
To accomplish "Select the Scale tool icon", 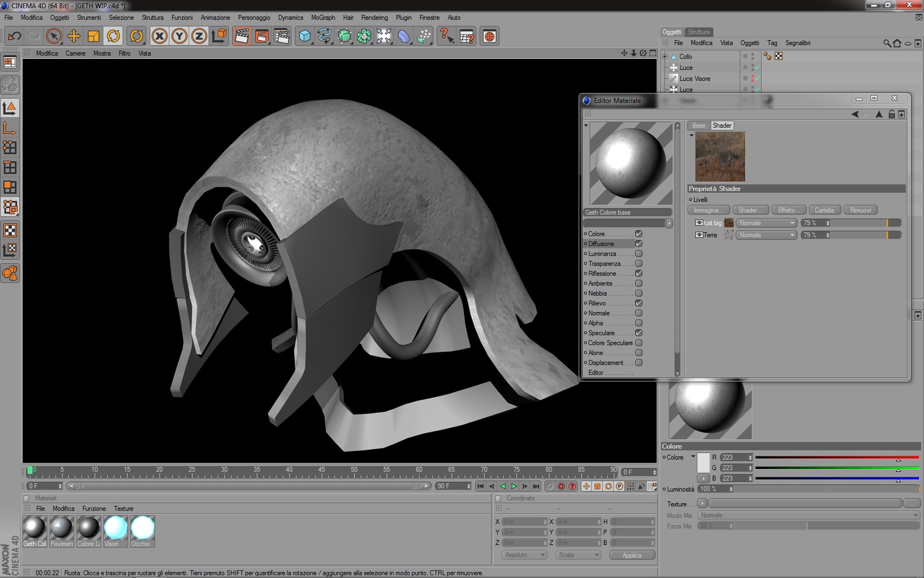I will [94, 36].
